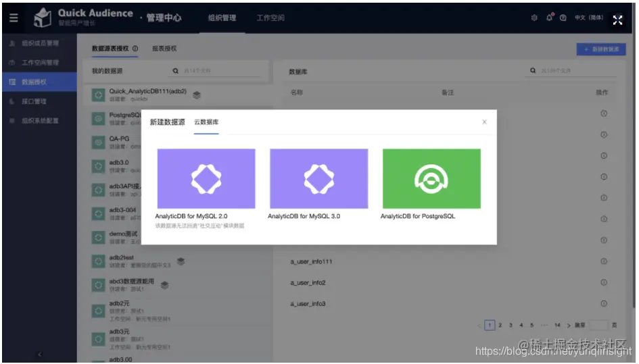Click a_user_info111 table name
The width and height of the screenshot is (639, 364).
311,261
